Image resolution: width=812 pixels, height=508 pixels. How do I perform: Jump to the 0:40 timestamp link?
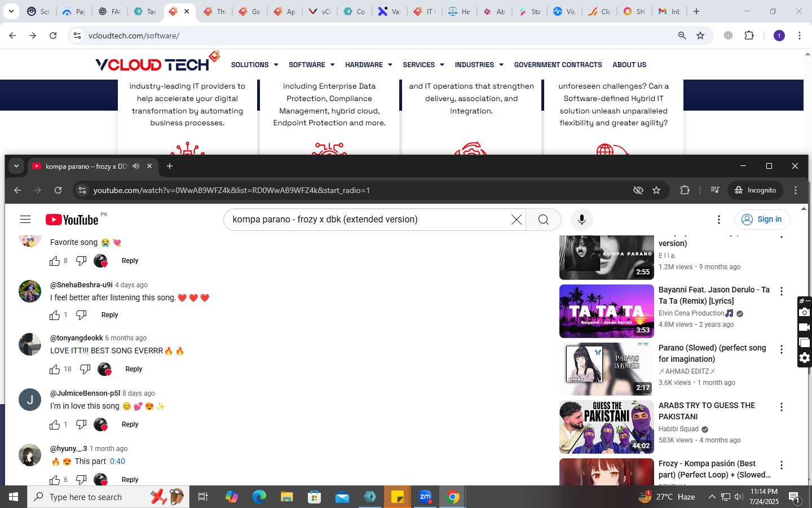(x=117, y=461)
